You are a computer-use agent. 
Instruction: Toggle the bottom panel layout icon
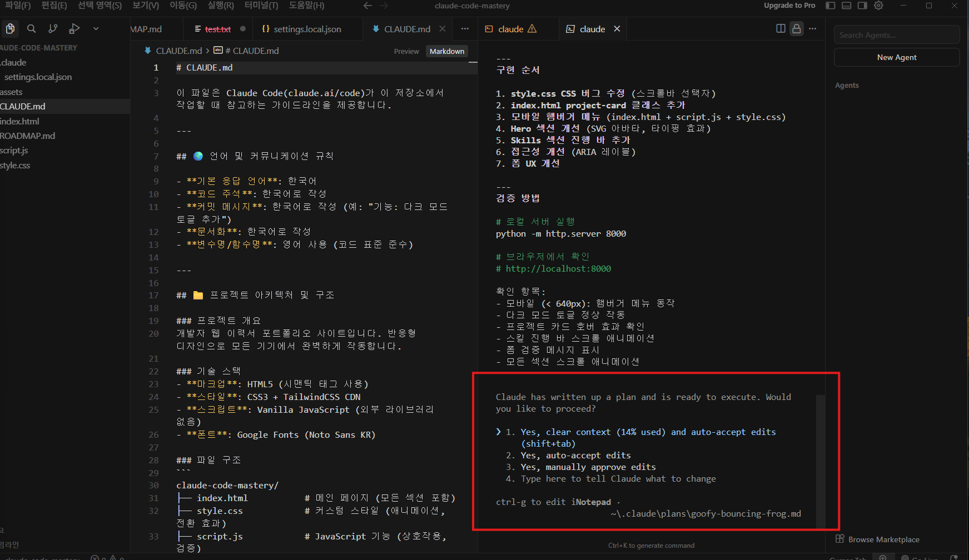(x=847, y=6)
